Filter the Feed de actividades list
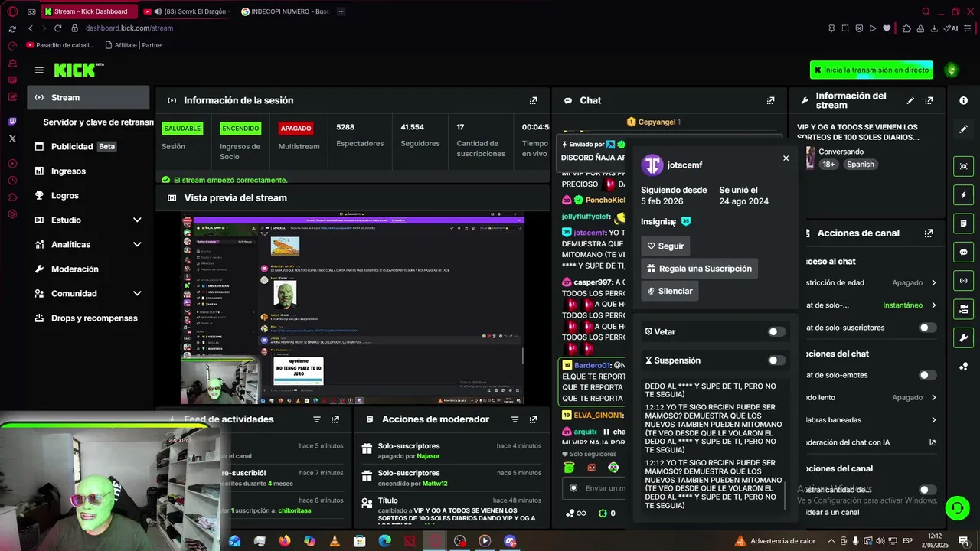Image resolution: width=980 pixels, height=551 pixels. click(316, 419)
